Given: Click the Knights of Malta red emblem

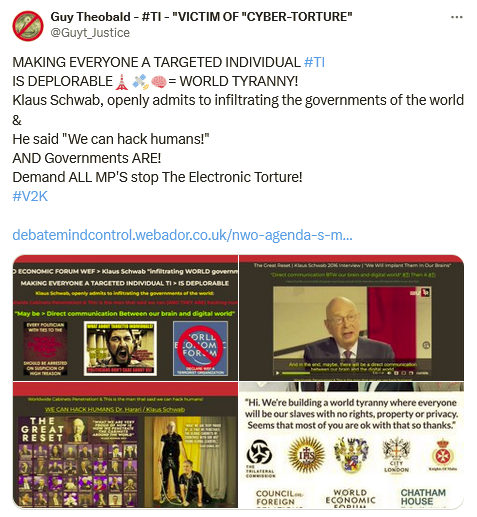Looking at the screenshot, I should [443, 454].
